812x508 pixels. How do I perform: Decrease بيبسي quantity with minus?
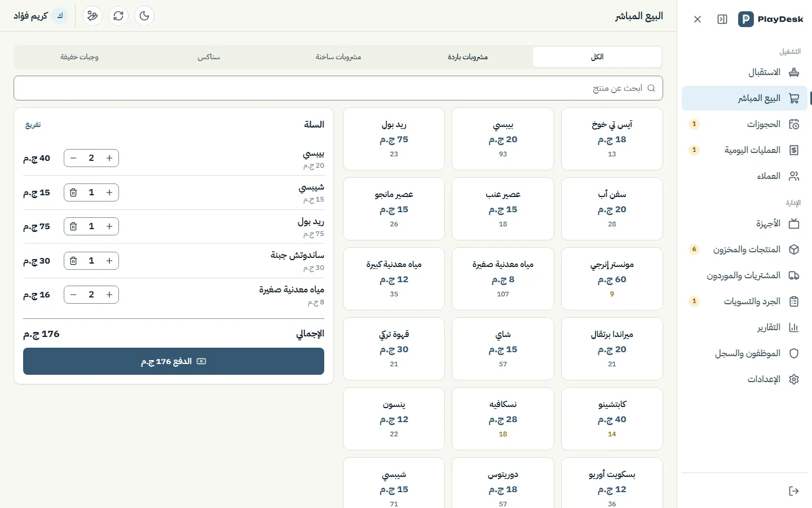pos(73,158)
